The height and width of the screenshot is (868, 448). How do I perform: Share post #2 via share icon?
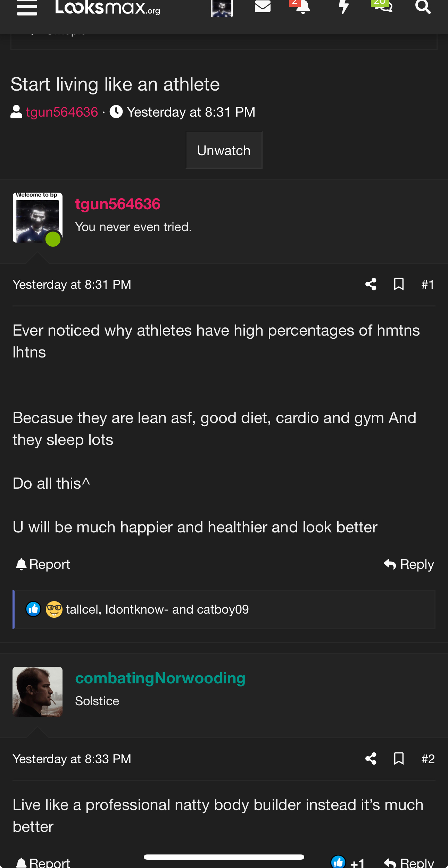click(x=371, y=759)
